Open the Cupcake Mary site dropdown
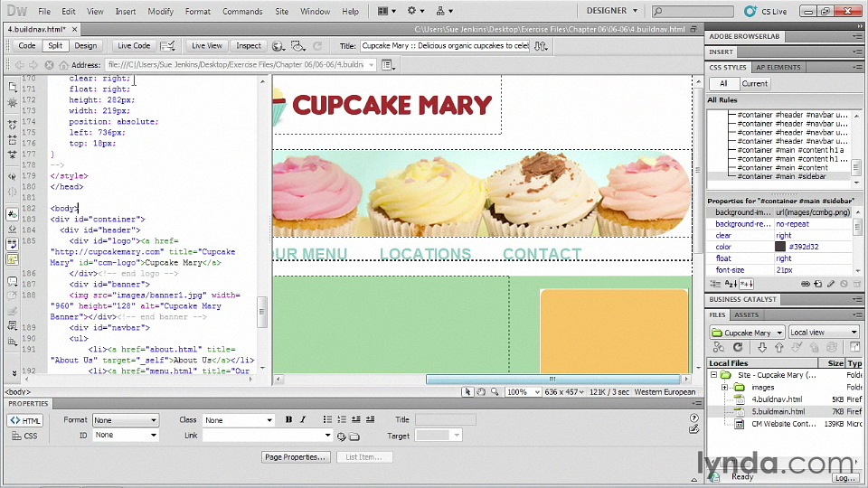Image resolution: width=868 pixels, height=488 pixels. click(x=748, y=333)
